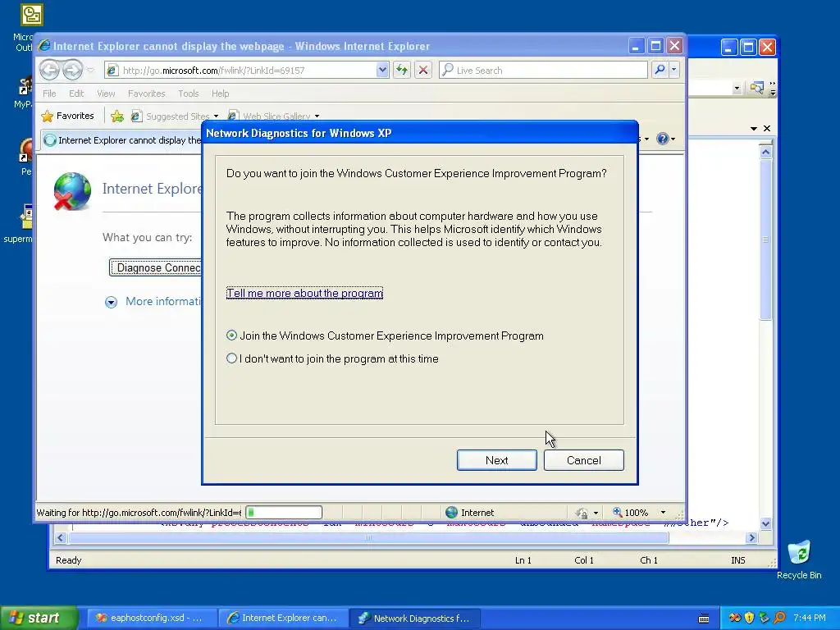The image size is (840, 630).
Task: Click the orange magnifier tray icon
Action: click(x=779, y=619)
